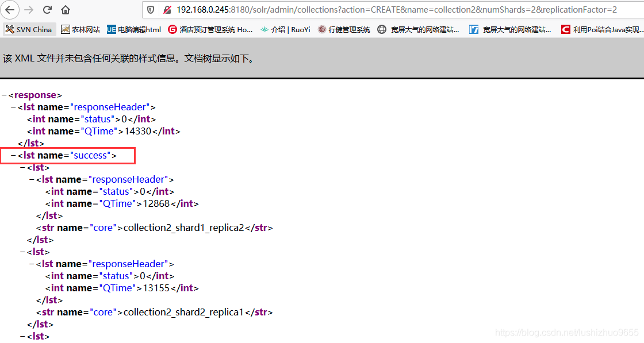Collapse the first responseHeader lst element

(x=12, y=107)
